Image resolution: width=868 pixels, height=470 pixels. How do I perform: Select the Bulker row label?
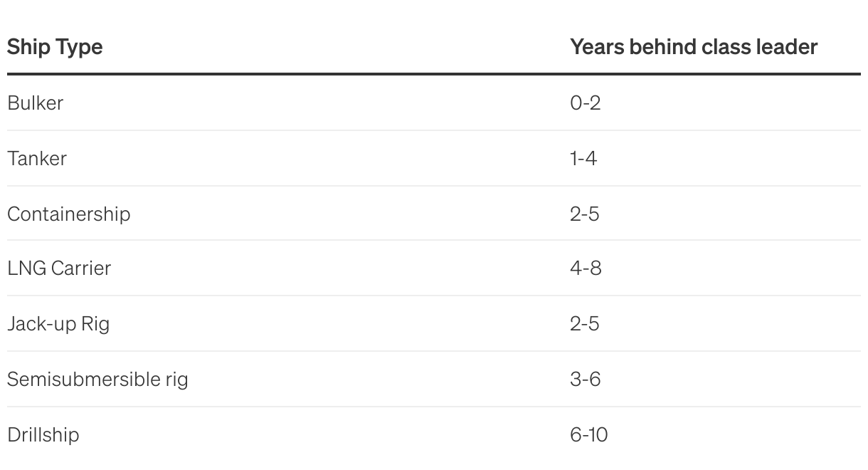[x=36, y=103]
